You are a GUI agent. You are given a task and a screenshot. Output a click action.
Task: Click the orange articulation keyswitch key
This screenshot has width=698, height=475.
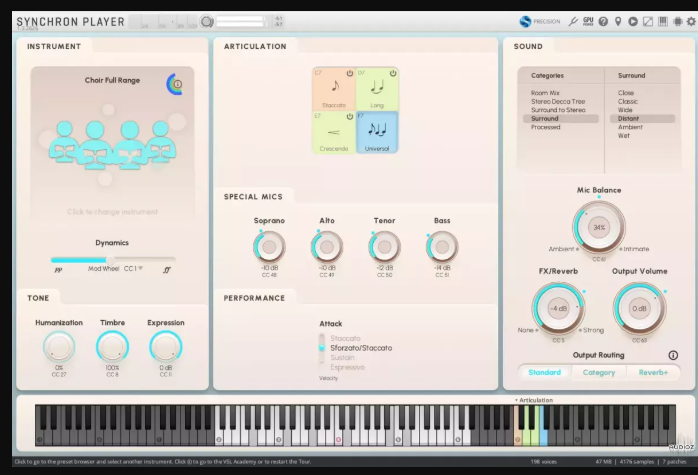[x=518, y=426]
